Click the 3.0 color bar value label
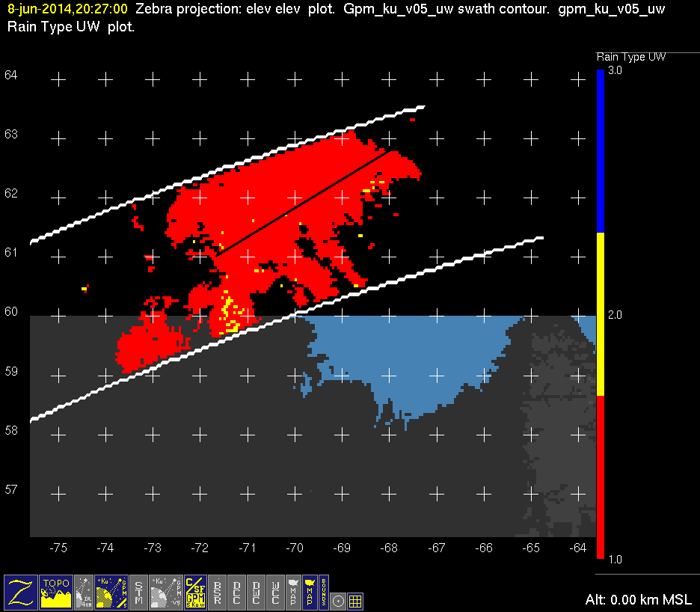The image size is (700, 612). [x=615, y=70]
